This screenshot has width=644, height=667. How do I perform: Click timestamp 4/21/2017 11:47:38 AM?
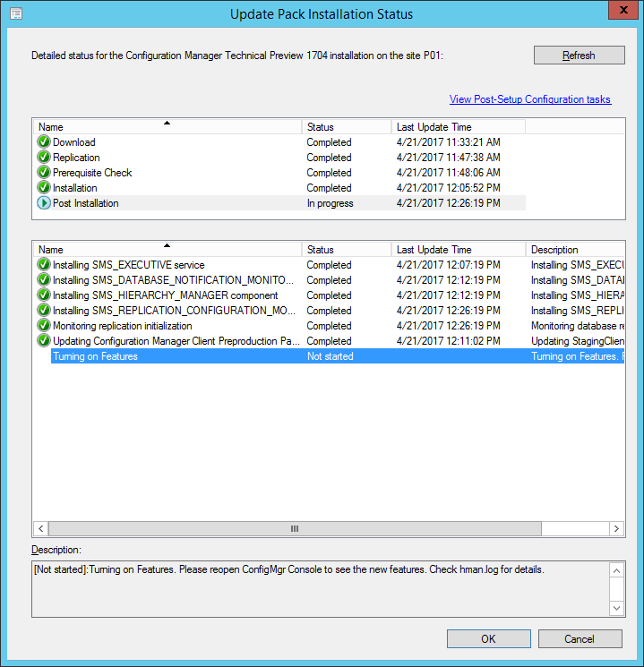(x=448, y=158)
